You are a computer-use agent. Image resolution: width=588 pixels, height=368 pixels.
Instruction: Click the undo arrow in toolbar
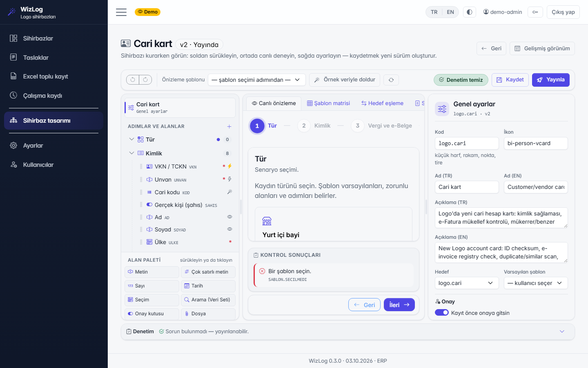pyautogui.click(x=133, y=80)
